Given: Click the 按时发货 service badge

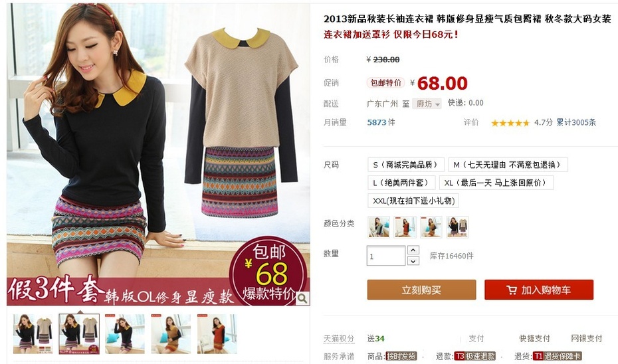Looking at the screenshot, I should [x=401, y=356].
